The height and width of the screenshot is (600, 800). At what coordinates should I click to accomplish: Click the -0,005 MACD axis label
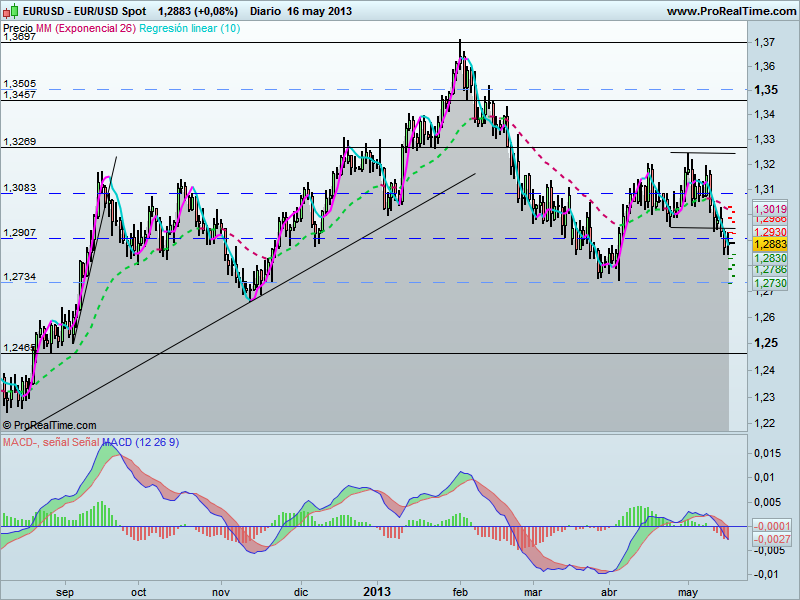point(768,550)
